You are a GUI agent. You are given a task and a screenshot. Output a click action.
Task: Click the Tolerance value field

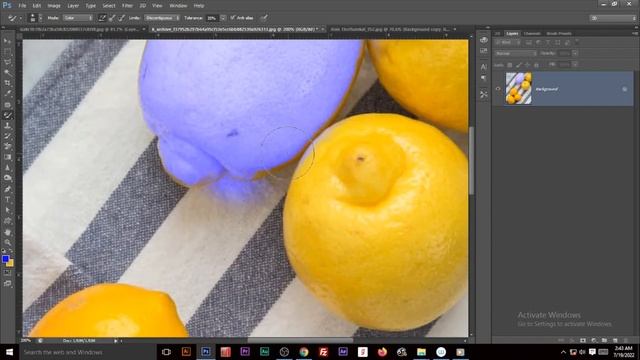212,18
